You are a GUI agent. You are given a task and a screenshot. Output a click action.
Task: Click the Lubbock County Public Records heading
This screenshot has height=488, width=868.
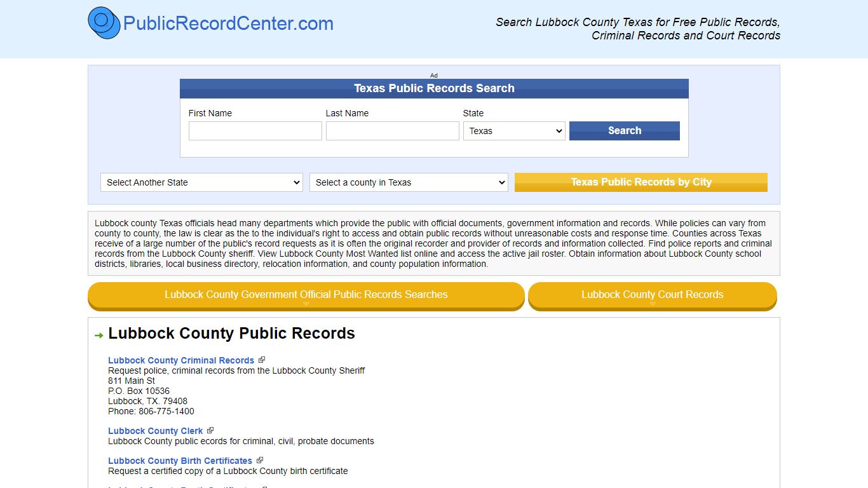point(231,334)
